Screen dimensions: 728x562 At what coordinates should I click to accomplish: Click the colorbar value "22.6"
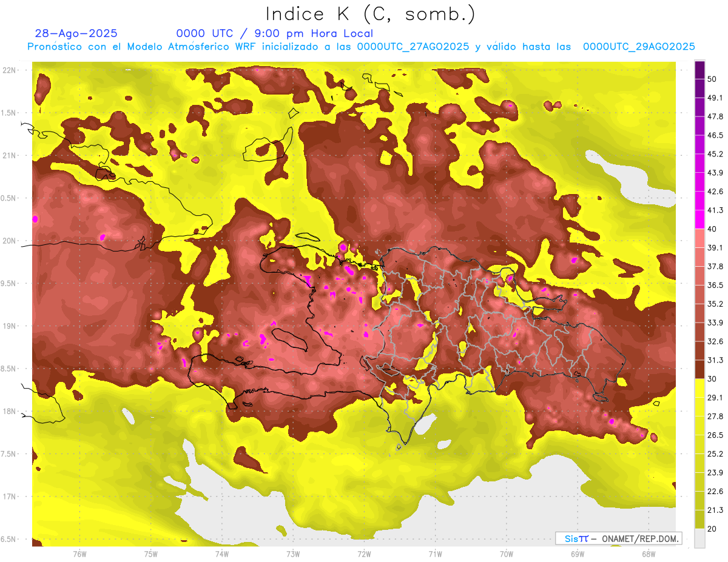click(x=715, y=492)
